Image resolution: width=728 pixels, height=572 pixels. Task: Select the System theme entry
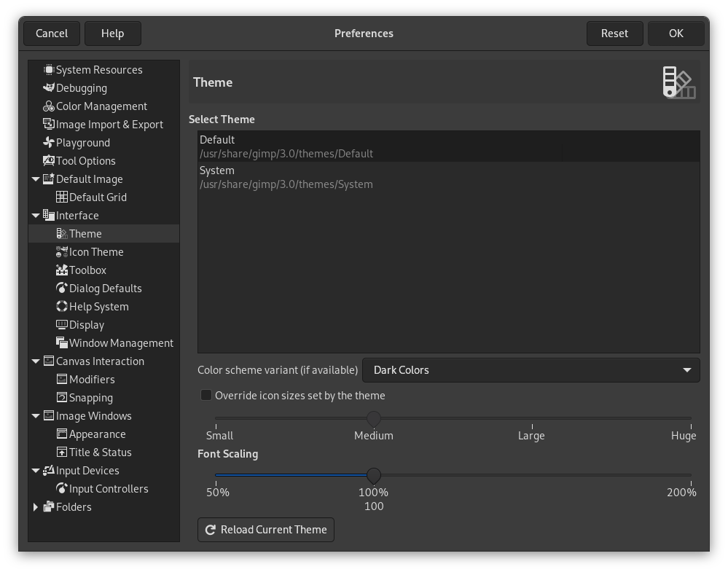pyautogui.click(x=448, y=177)
